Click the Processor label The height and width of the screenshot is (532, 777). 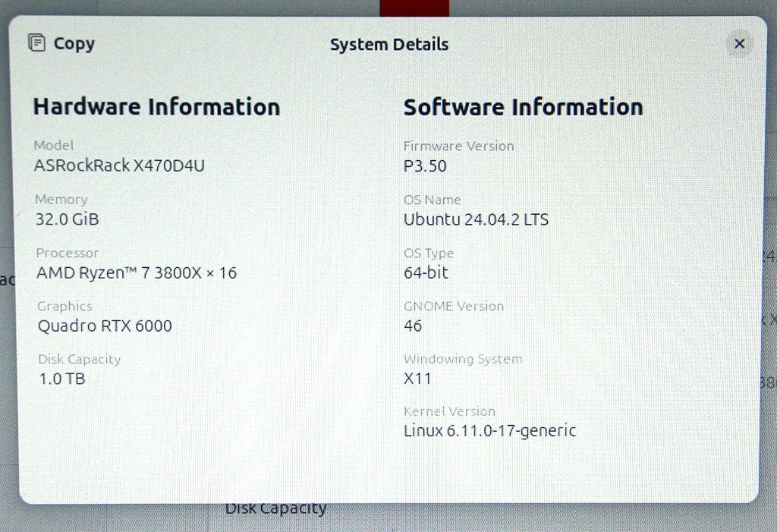[x=67, y=253]
